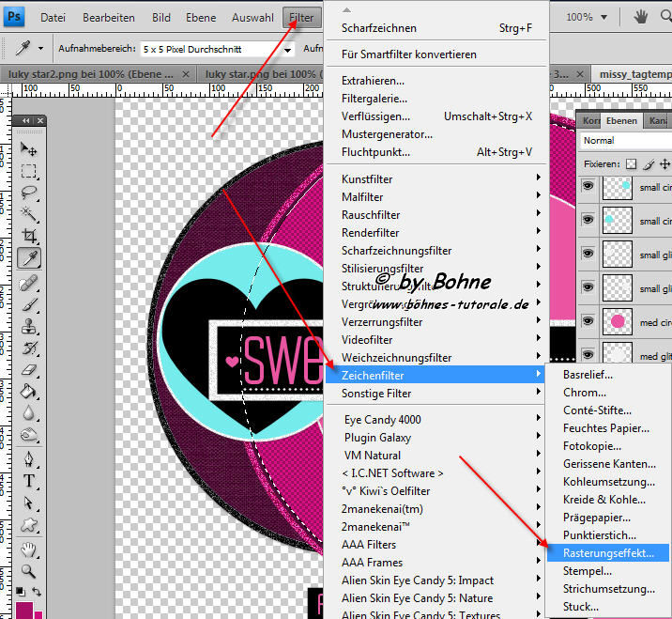The height and width of the screenshot is (619, 672).
Task: Activate the Clone Stamp tool
Action: click(x=29, y=325)
